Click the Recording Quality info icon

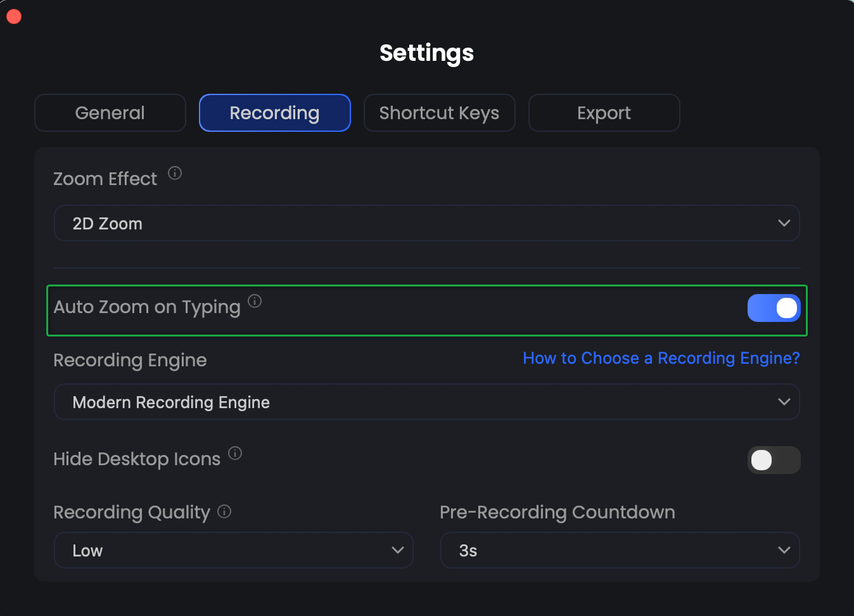pyautogui.click(x=224, y=511)
